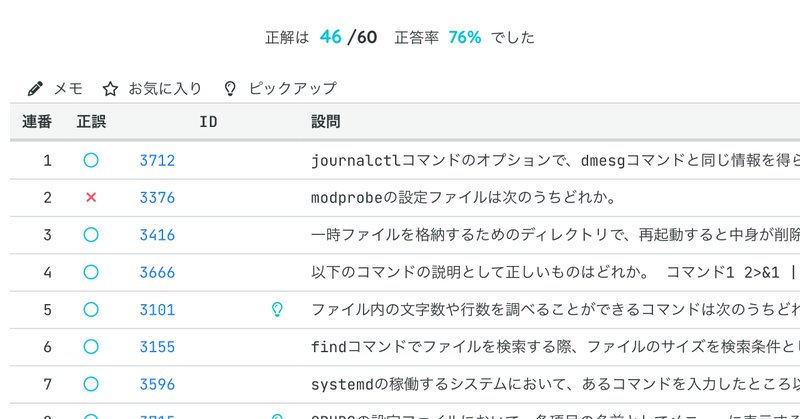Click the correct circle mark in row 3
800x419 pixels.
91,235
